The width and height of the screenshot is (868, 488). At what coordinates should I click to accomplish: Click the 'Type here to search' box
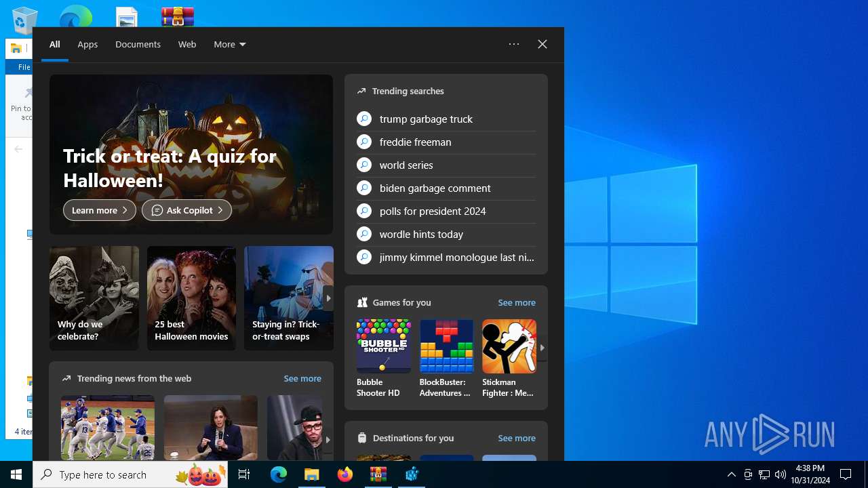pyautogui.click(x=131, y=474)
